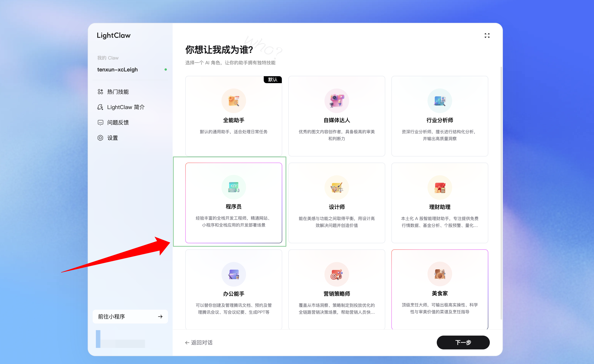The height and width of the screenshot is (364, 594).
Task: Select the 自媒体达人 title
Action: pos(337,120)
